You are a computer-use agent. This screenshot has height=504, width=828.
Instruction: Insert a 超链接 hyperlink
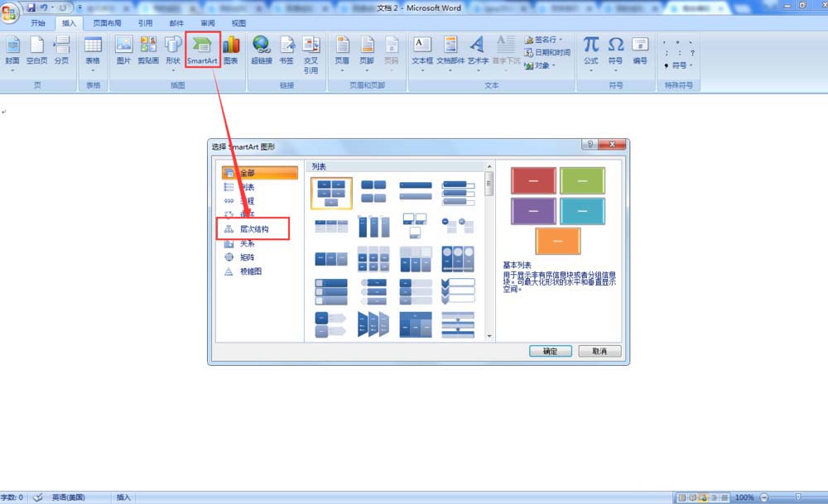(x=262, y=51)
